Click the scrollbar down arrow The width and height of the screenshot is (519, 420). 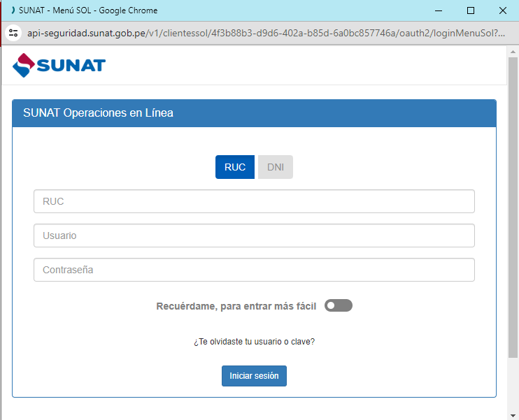[513, 415]
